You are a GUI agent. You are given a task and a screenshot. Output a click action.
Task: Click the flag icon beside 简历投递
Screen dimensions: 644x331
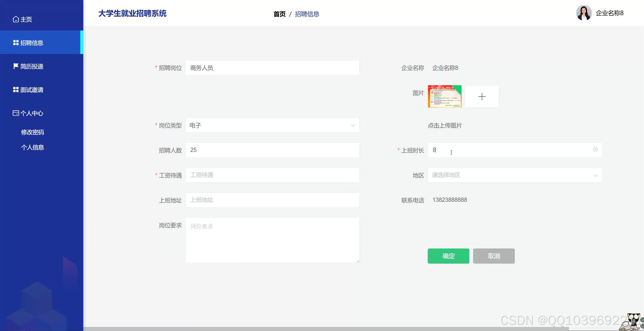pyautogui.click(x=16, y=66)
